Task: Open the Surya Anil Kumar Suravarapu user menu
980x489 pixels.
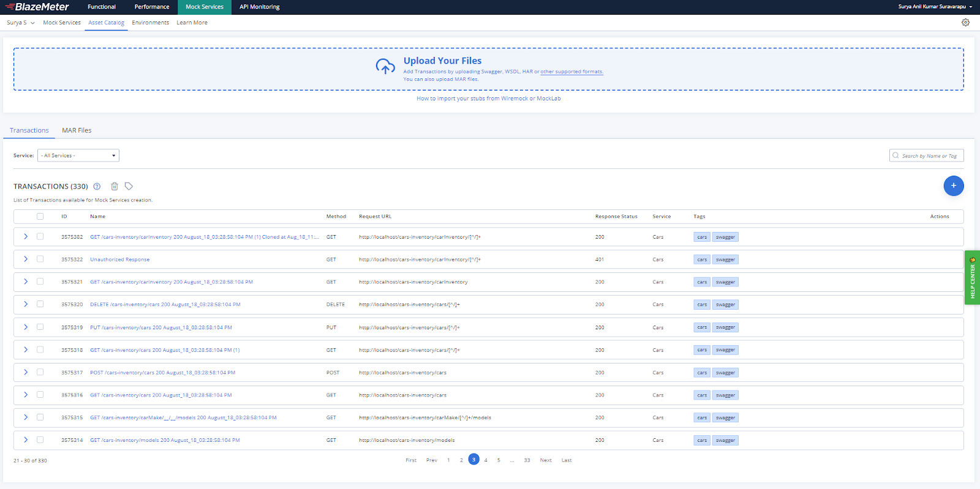Action: pos(935,7)
